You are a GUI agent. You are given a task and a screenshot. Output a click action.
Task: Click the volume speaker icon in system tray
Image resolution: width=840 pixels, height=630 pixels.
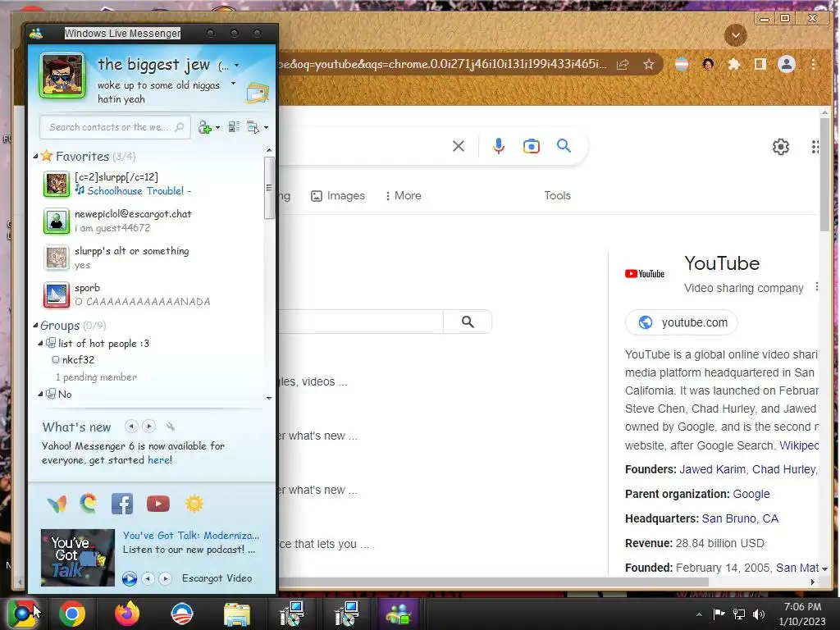click(x=759, y=614)
